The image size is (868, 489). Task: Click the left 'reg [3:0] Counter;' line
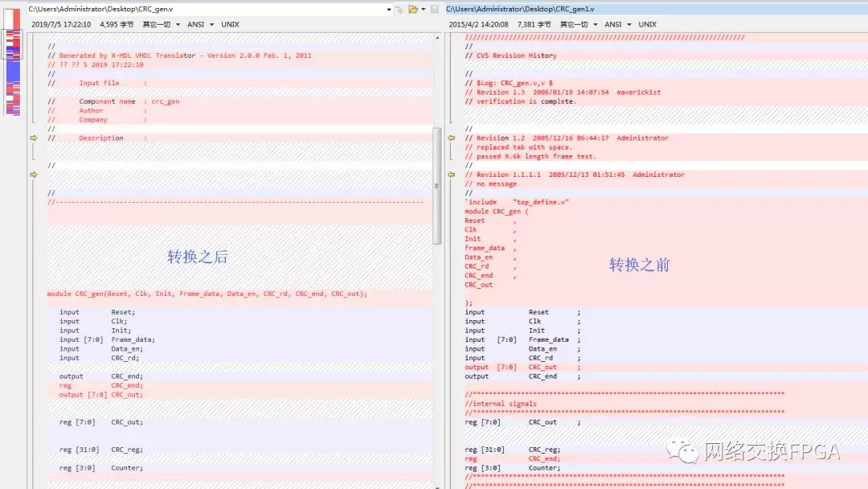coord(101,468)
